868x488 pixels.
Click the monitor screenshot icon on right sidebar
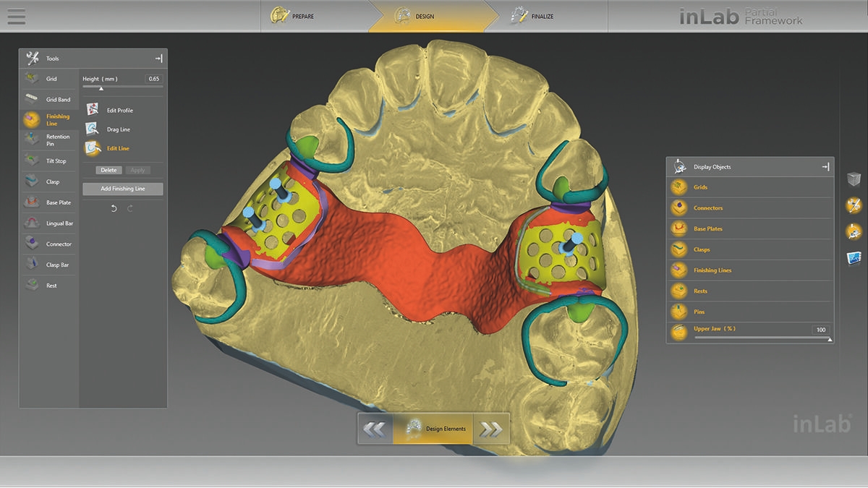tap(854, 257)
